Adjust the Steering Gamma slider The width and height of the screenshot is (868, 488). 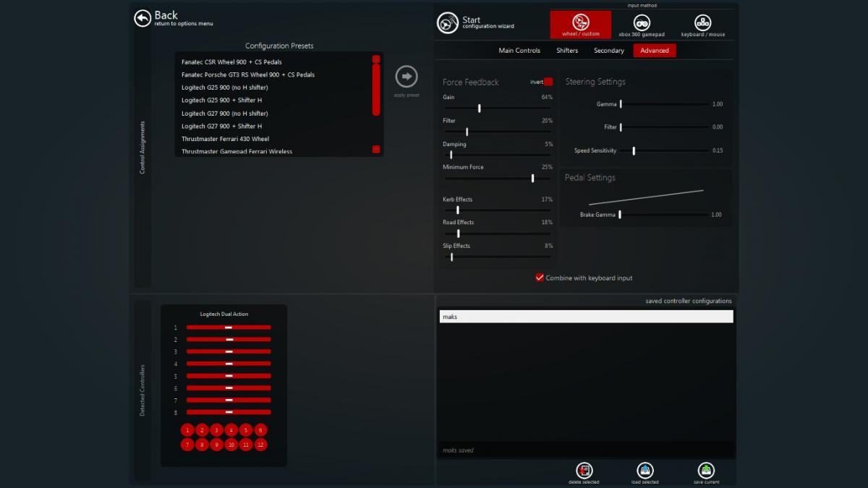(x=664, y=104)
